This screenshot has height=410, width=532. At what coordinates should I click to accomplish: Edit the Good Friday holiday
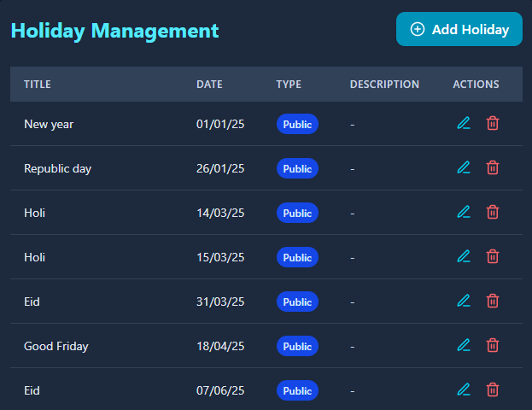[464, 346]
